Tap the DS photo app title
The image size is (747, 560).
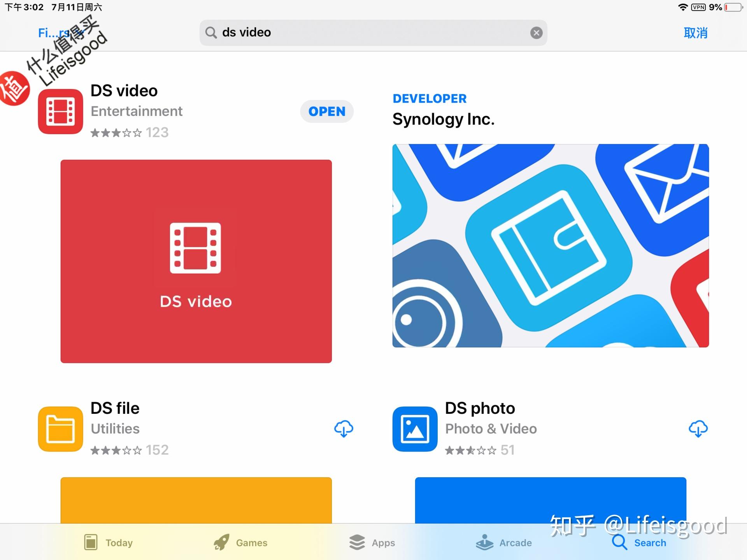[480, 408]
